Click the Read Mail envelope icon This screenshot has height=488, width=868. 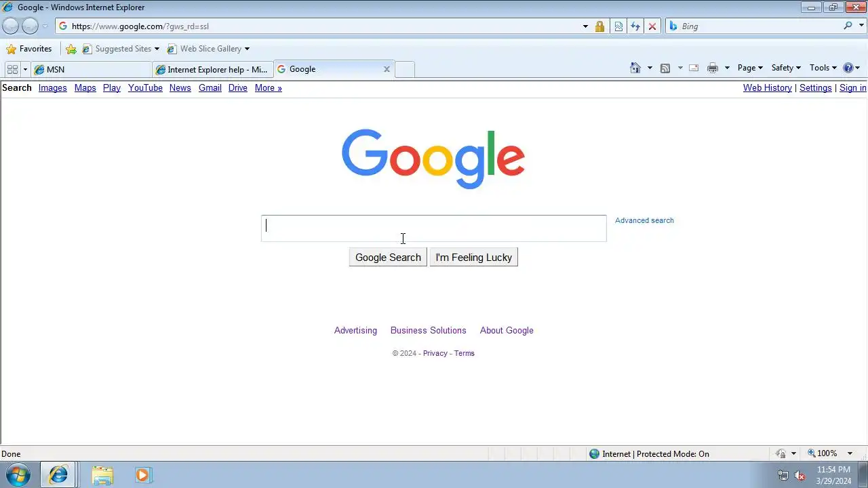coord(694,68)
